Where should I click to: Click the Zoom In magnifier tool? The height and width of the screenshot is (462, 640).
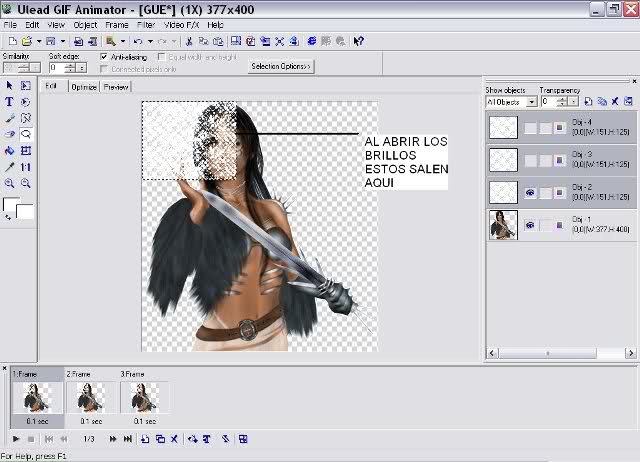click(9, 183)
